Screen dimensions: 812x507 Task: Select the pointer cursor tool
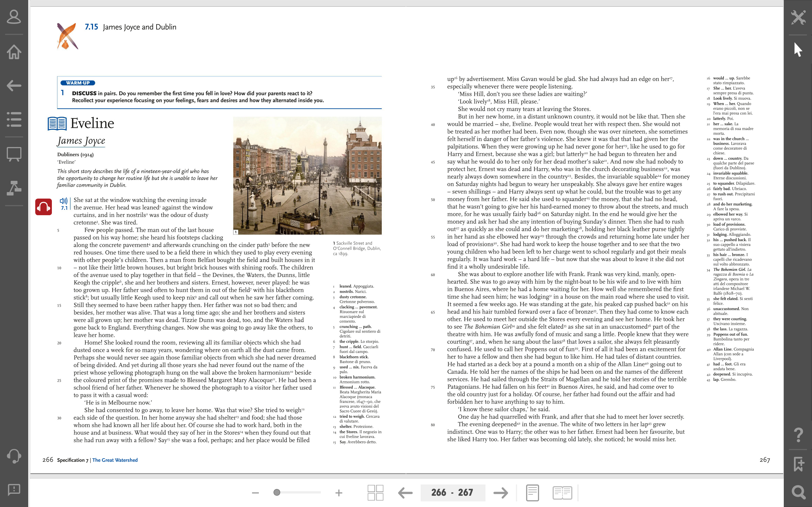click(x=798, y=50)
